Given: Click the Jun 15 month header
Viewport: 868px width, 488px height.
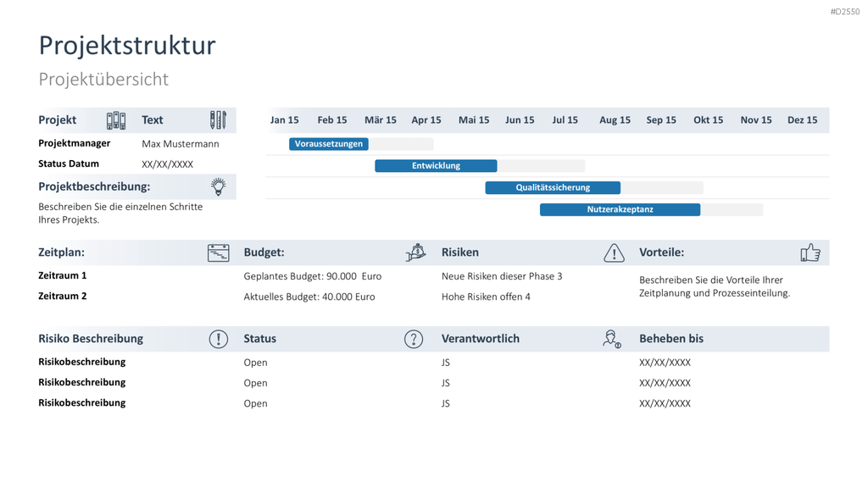Looking at the screenshot, I should coord(520,120).
